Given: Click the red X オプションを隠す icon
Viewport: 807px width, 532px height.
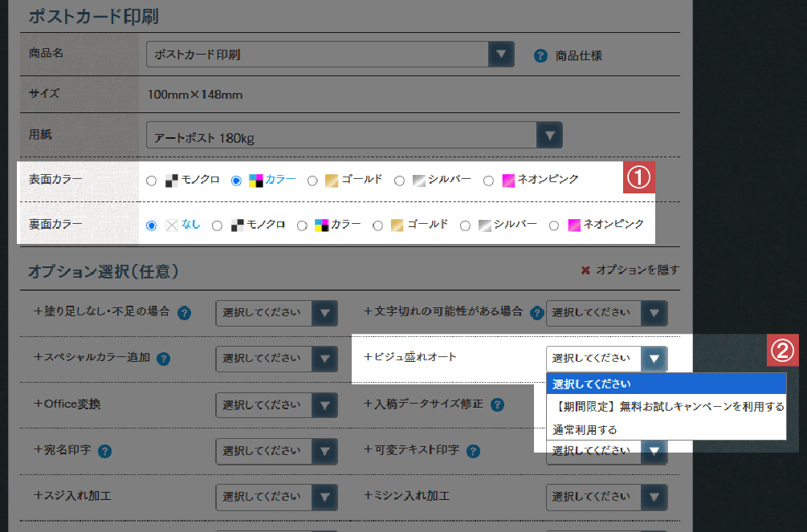Looking at the screenshot, I should point(585,270).
